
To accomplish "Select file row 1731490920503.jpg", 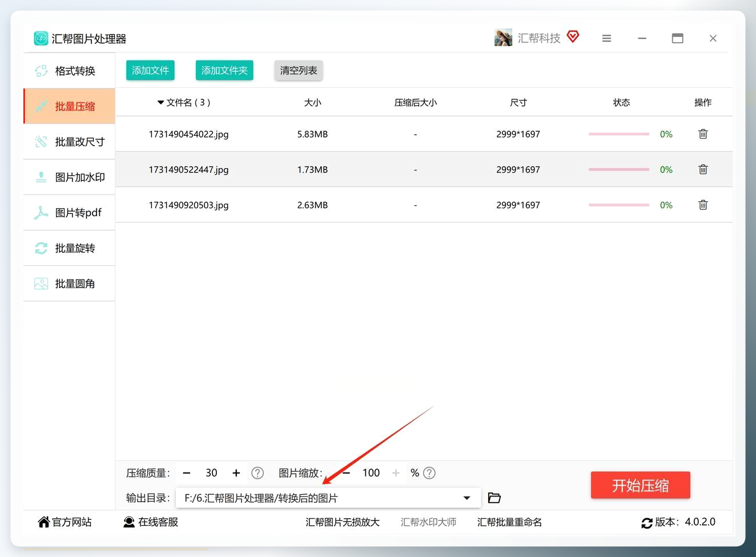I will 424,205.
